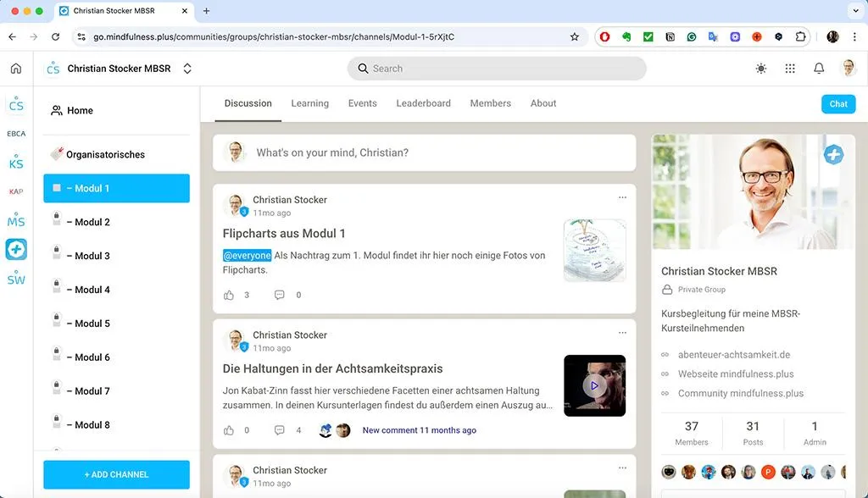Open the Modul 5 channel
The image size is (868, 498).
[117, 324]
